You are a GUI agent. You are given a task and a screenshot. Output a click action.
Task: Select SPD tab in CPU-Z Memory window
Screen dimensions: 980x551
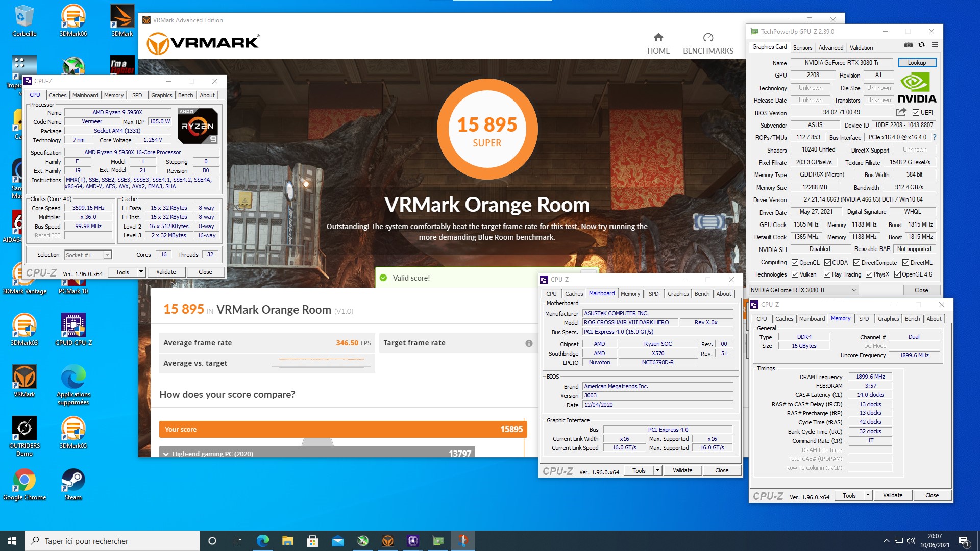pyautogui.click(x=864, y=319)
